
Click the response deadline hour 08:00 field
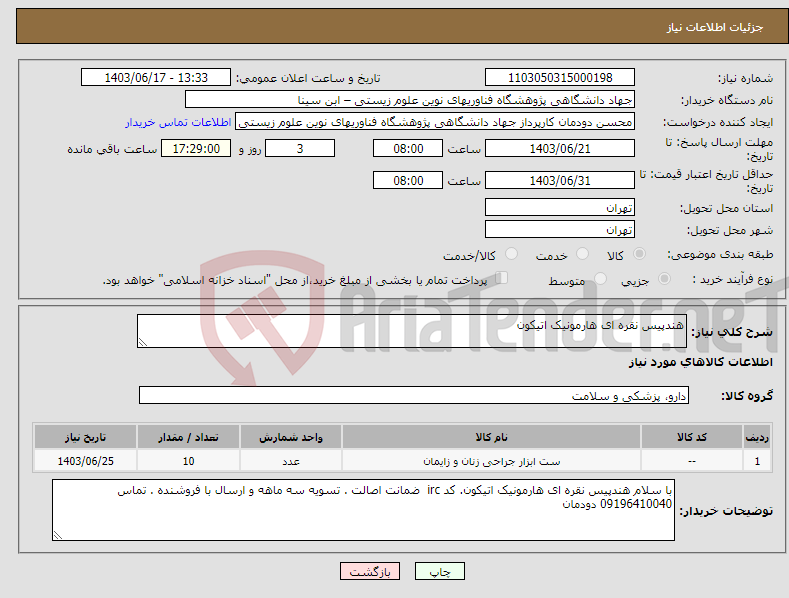[408, 148]
